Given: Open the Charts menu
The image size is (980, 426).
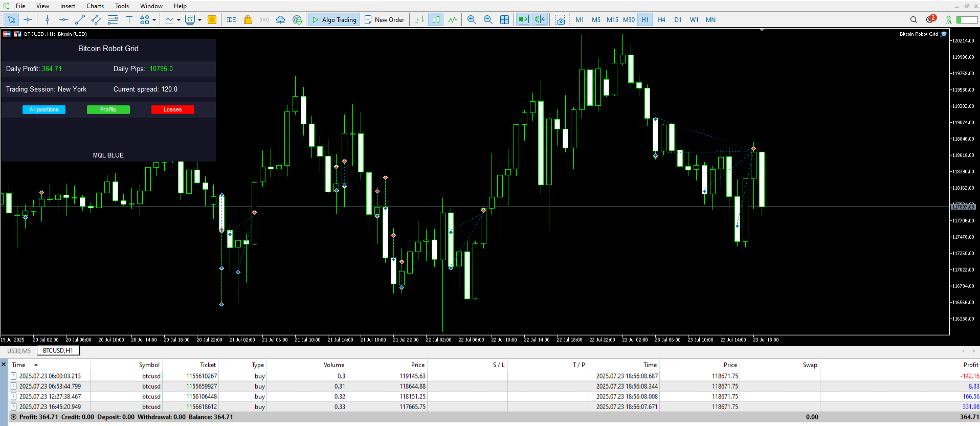Looking at the screenshot, I should click(x=95, y=6).
